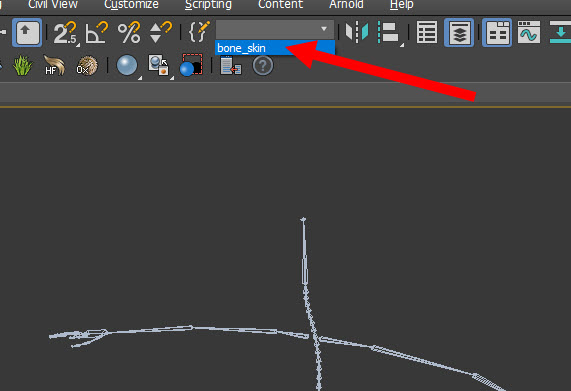Click the Align tool icon
571x391 pixels.
click(x=390, y=33)
